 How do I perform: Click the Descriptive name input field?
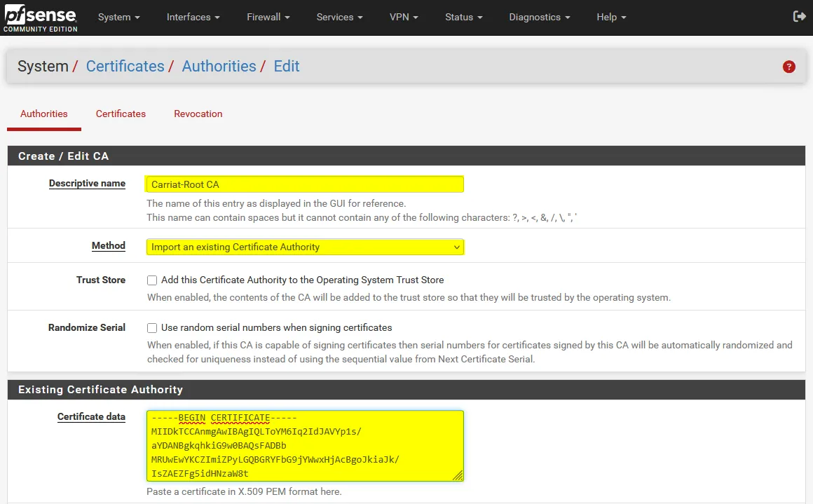pos(305,184)
